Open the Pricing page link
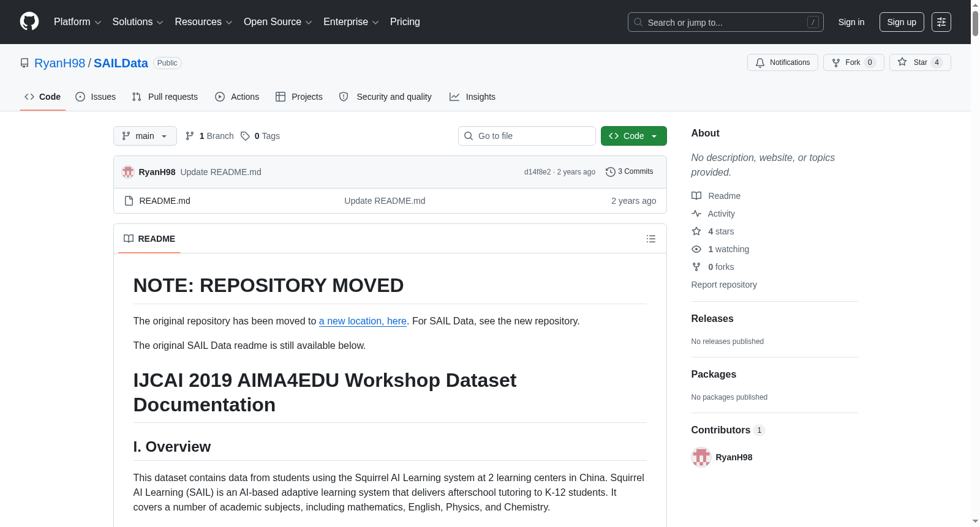The image size is (980, 527). [x=405, y=22]
